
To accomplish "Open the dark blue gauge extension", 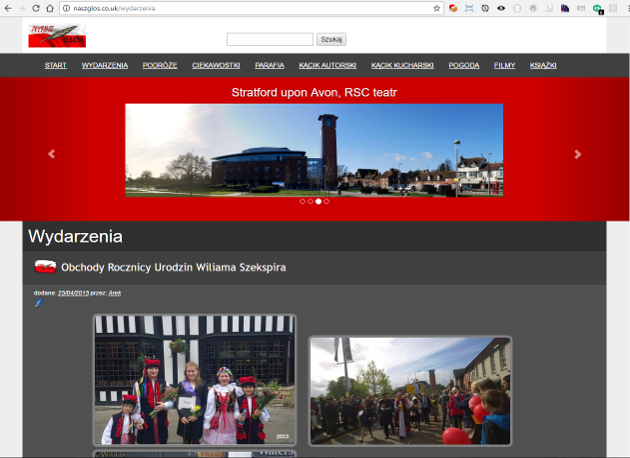I will pos(565,8).
